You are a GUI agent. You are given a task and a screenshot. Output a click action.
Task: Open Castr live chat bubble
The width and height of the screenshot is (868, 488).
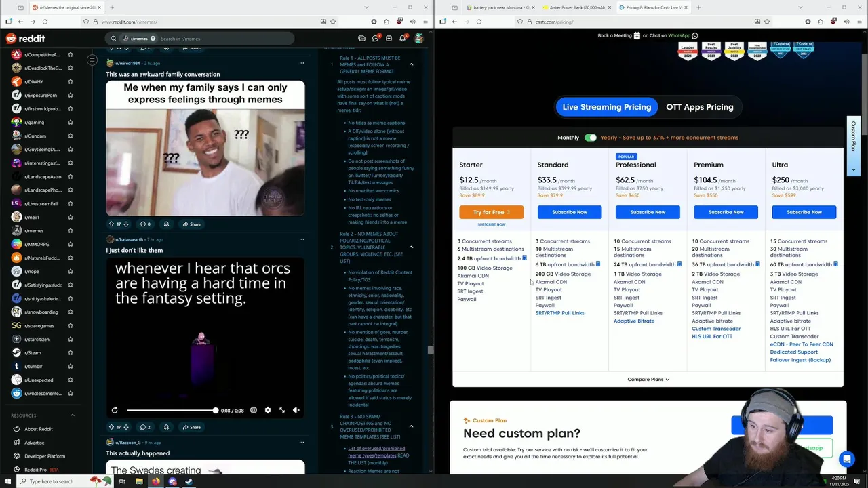coord(847,460)
